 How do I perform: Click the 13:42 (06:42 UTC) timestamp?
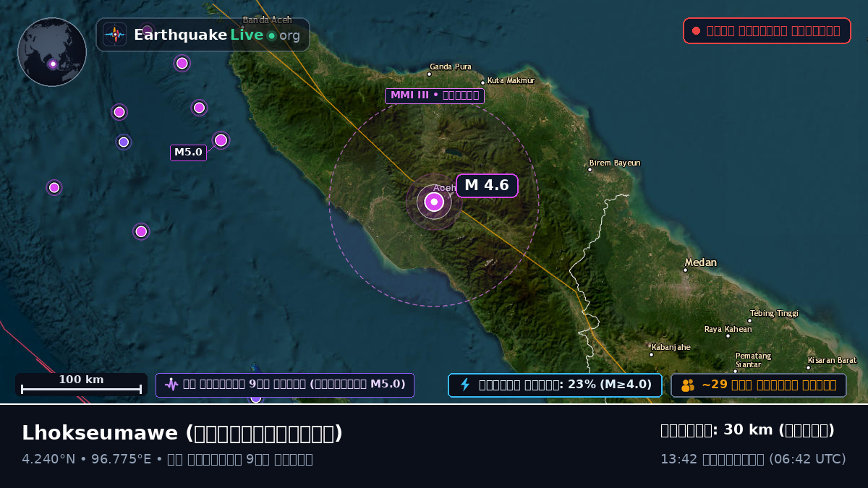pos(753,459)
